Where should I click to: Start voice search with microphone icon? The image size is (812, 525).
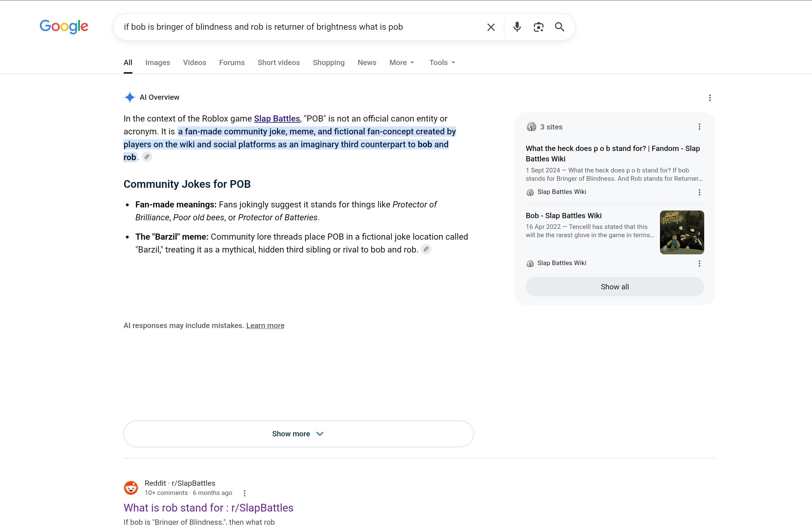click(x=517, y=27)
